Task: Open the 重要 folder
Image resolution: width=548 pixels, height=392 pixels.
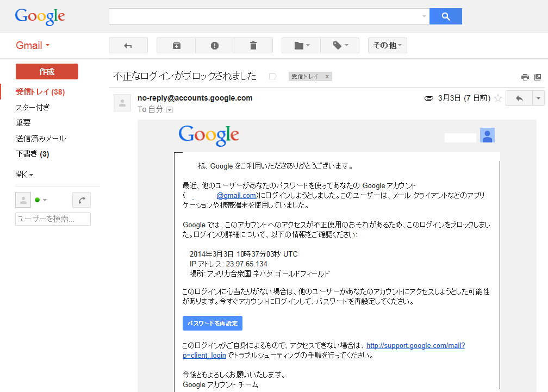Action: pyautogui.click(x=23, y=123)
